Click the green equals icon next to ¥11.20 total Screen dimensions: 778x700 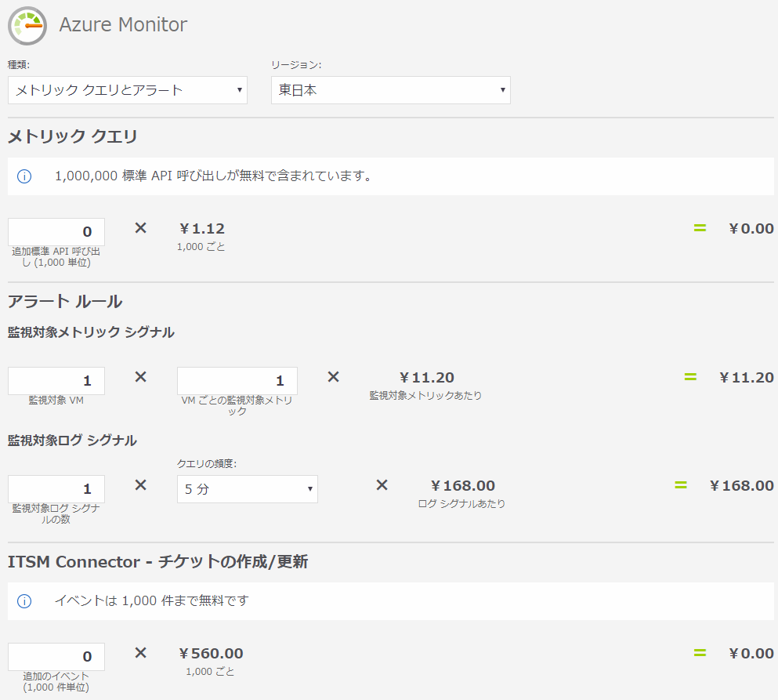[689, 377]
